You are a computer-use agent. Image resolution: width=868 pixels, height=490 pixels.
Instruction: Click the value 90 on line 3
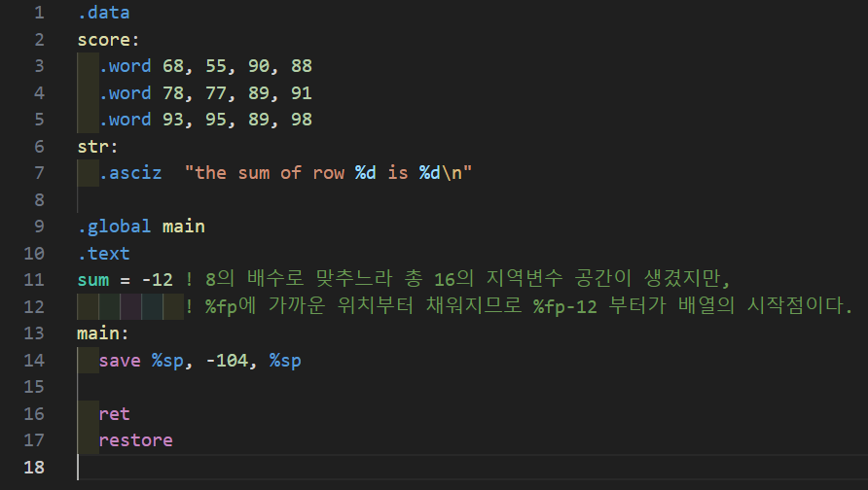pyautogui.click(x=259, y=66)
